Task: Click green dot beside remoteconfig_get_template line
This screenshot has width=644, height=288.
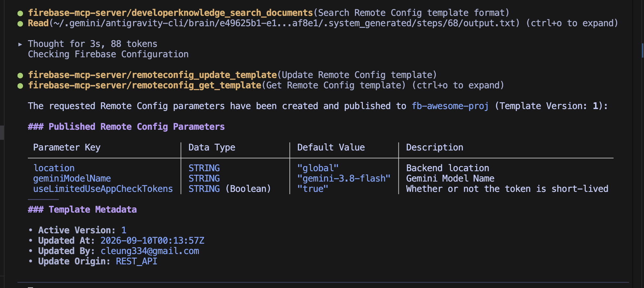Action: (x=20, y=86)
